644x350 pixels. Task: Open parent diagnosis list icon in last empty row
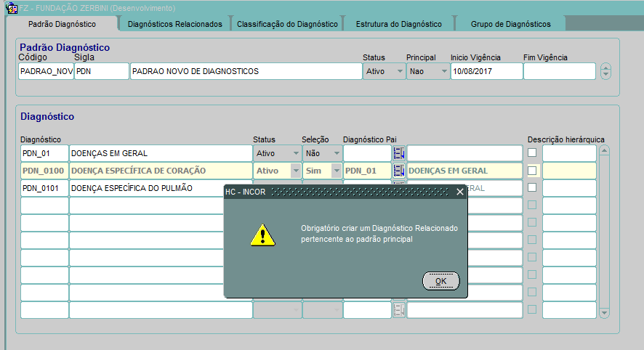point(399,310)
